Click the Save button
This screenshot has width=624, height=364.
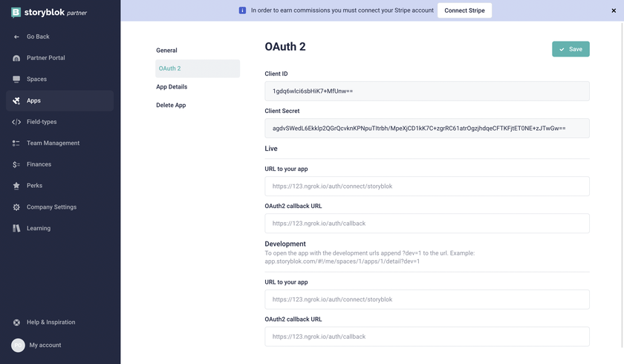(x=571, y=49)
